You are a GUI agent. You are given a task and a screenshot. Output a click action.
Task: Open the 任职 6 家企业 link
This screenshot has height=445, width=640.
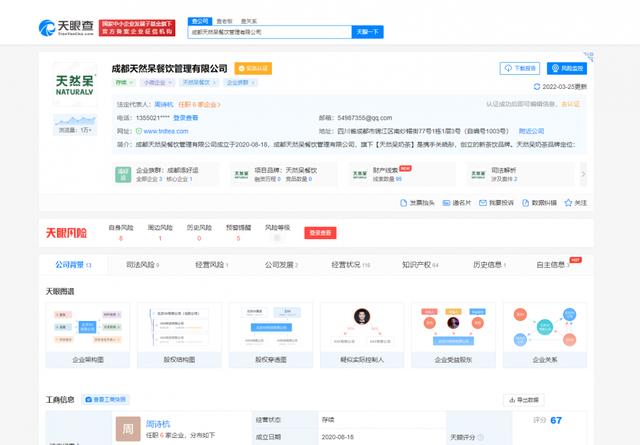(x=199, y=105)
